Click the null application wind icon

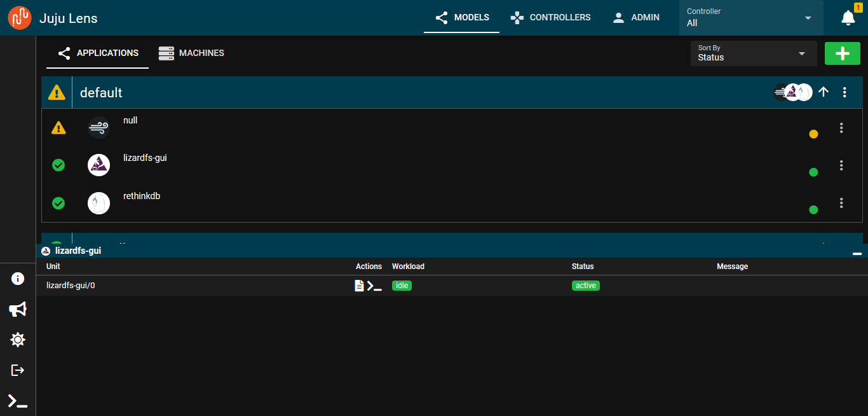[98, 128]
